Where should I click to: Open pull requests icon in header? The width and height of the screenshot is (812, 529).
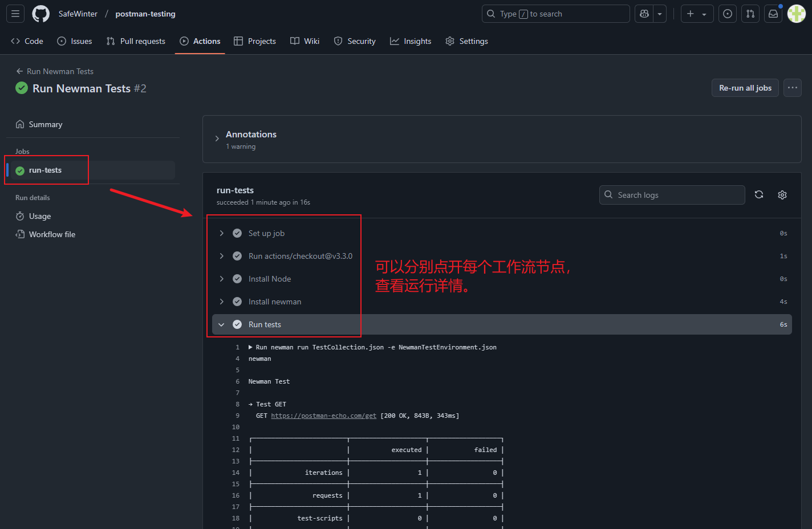click(x=750, y=14)
